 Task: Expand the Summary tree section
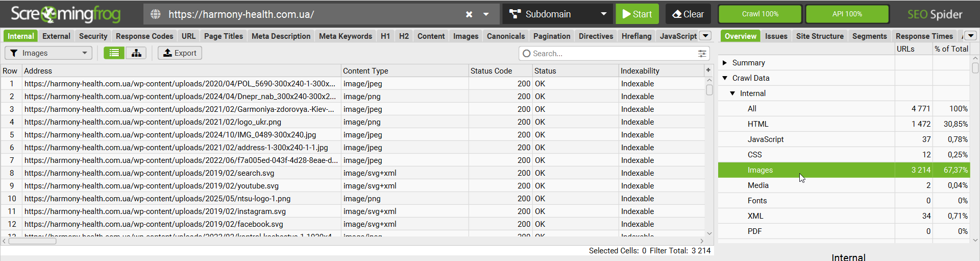click(725, 63)
